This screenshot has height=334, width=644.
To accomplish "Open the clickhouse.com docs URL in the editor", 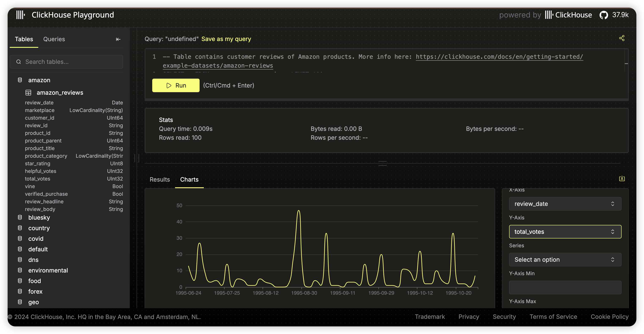I will [499, 57].
